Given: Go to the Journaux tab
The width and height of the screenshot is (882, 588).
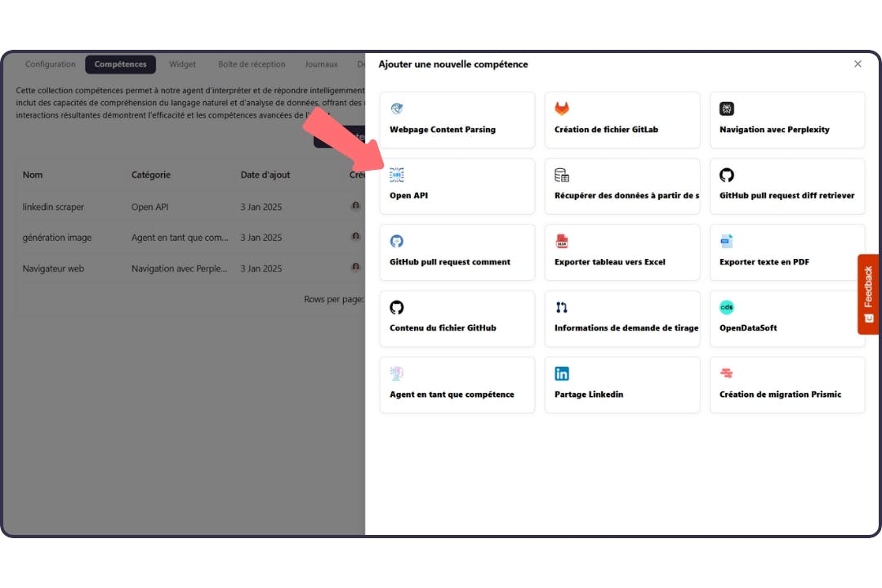Looking at the screenshot, I should pyautogui.click(x=321, y=65).
